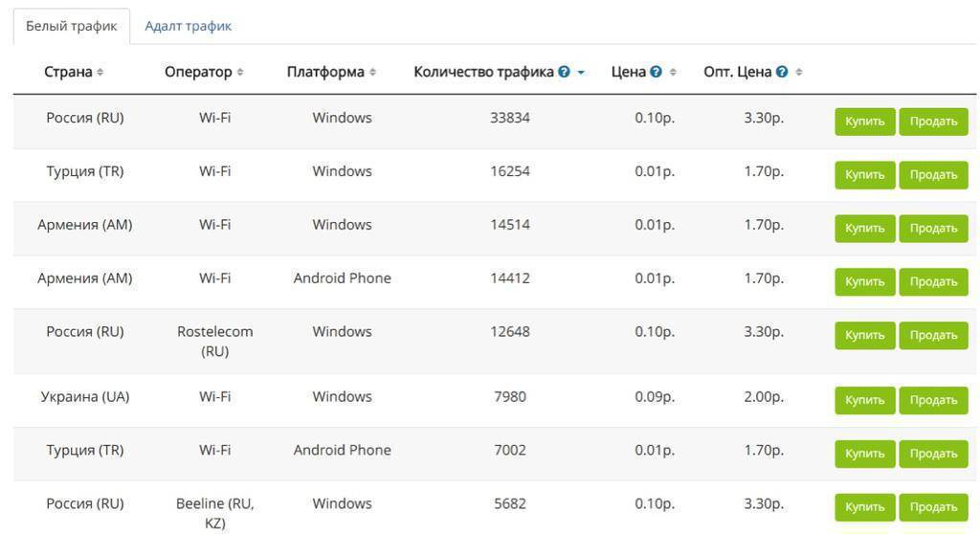
Task: Click Продать for Армения Wi-Fi Windows row
Action: click(933, 228)
